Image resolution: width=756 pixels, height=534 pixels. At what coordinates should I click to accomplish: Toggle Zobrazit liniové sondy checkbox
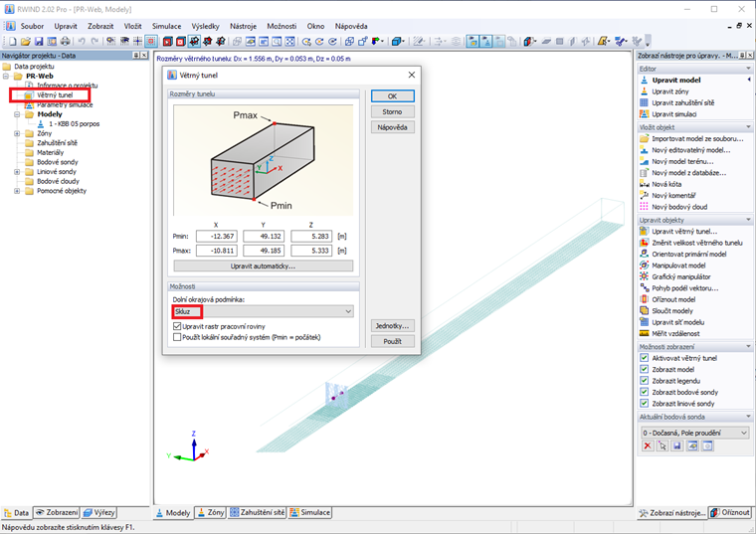(645, 404)
